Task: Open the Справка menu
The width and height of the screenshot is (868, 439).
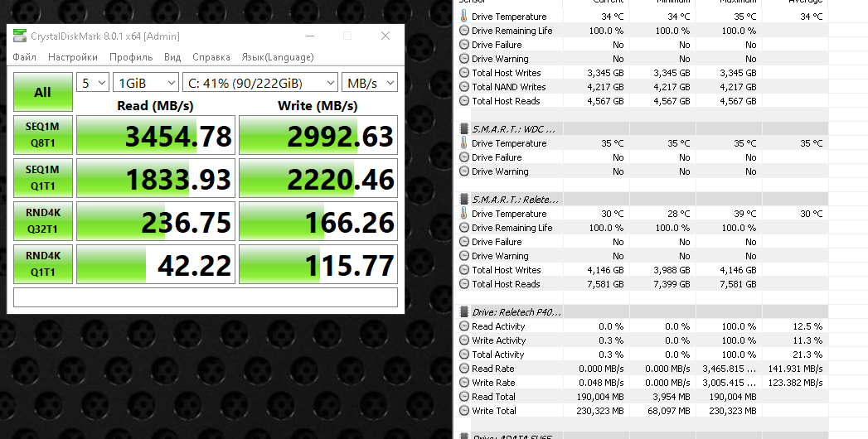Action: 211,57
